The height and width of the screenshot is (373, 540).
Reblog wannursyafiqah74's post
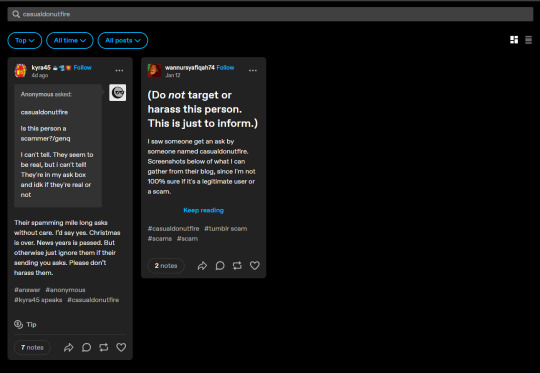click(x=237, y=266)
